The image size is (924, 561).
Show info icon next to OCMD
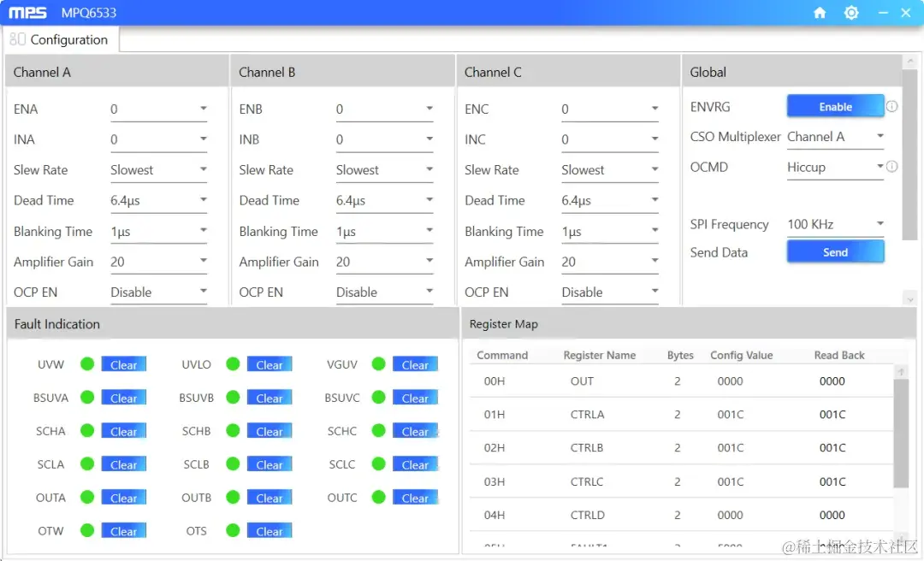pyautogui.click(x=892, y=167)
